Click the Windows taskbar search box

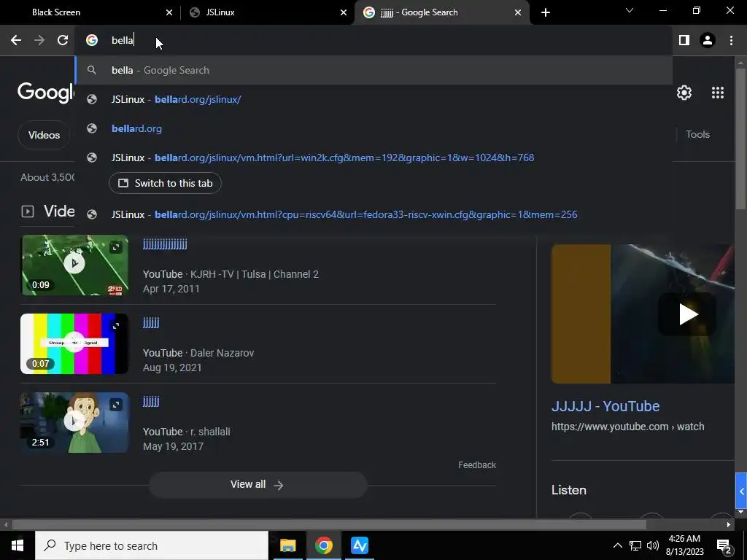152,545
